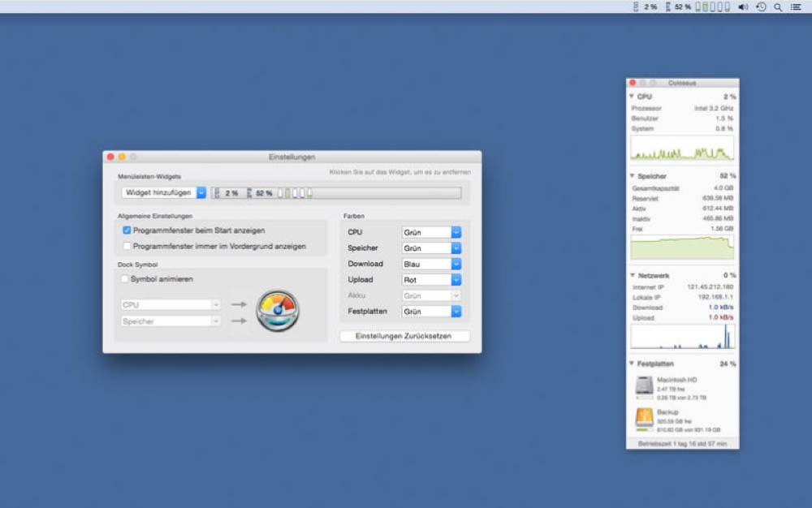
Task: Open the Upload color dropdown set to Rot
Action: click(x=431, y=280)
